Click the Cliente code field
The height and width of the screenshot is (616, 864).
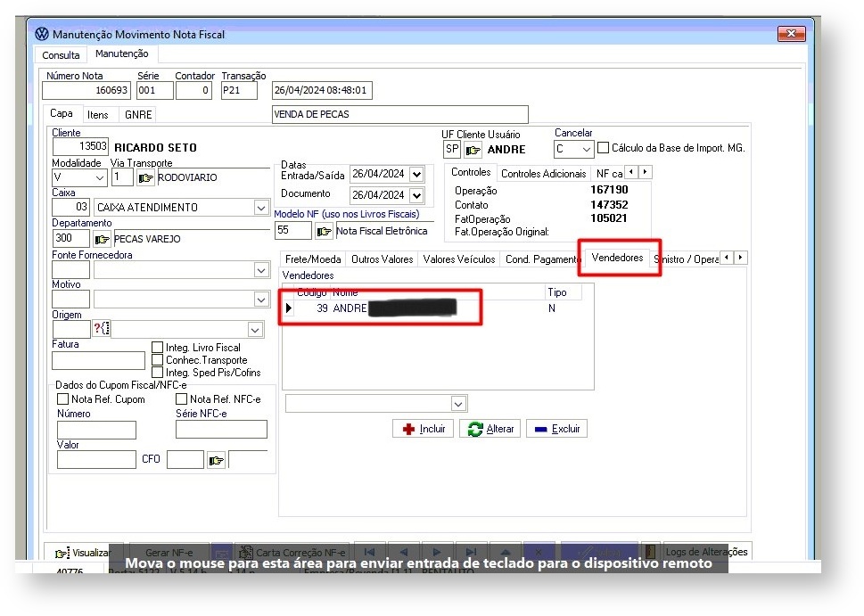80,146
